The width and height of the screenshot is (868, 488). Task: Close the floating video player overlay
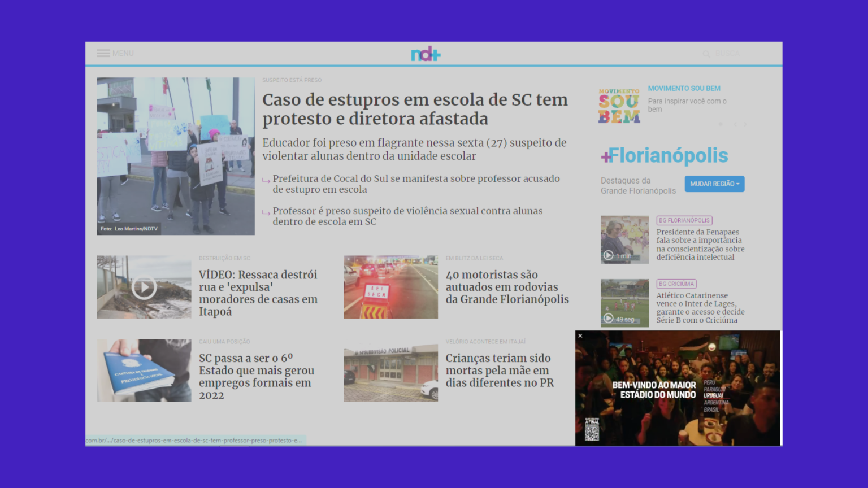(580, 335)
